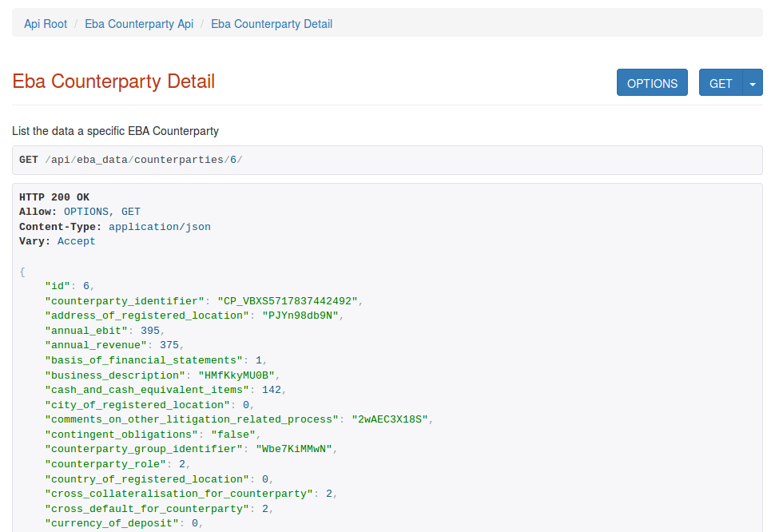Go to Eba Counterparty Api breadcrumb
The image size is (779, 532).
point(139,24)
